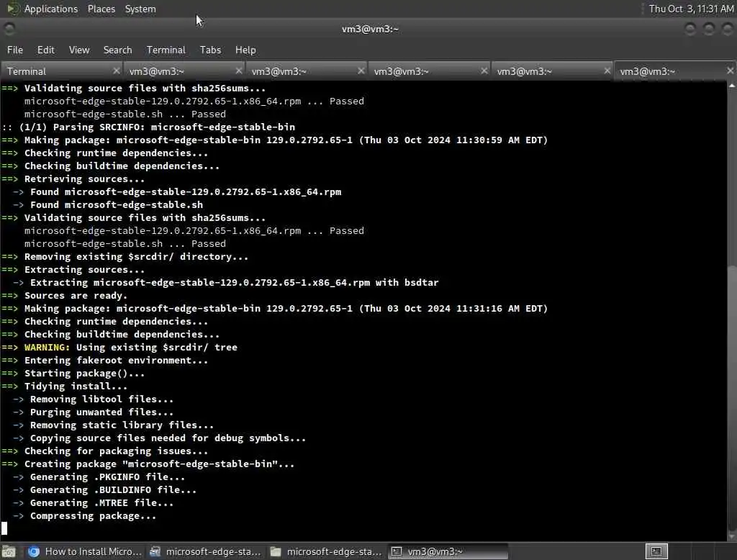Click 'Retrieving sources...' line
This screenshot has height=560, width=737.
pyautogui.click(x=85, y=179)
